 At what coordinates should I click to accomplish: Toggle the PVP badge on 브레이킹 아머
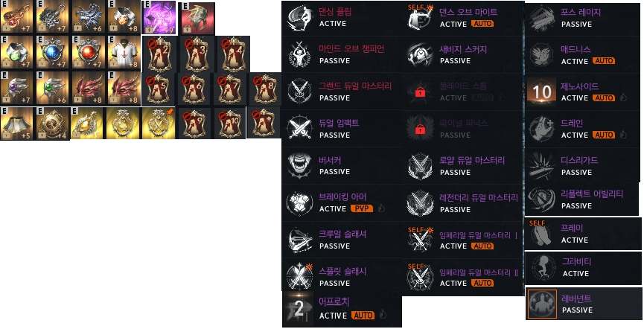point(362,208)
